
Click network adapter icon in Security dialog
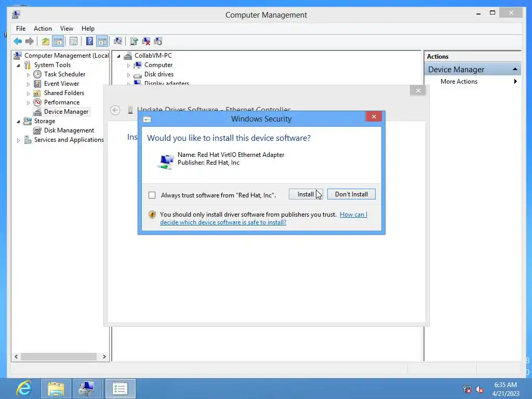point(166,161)
